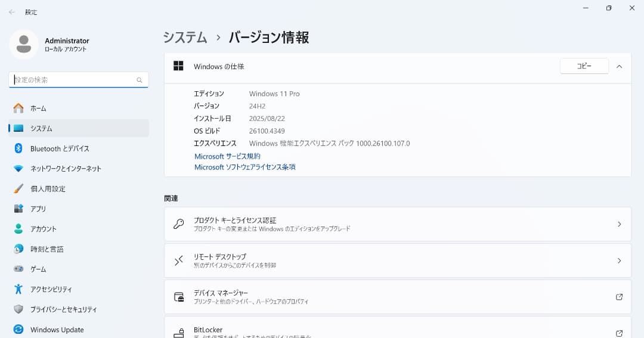The height and width of the screenshot is (338, 644).
Task: Click the back arrow in Settings title bar
Action: click(x=11, y=12)
